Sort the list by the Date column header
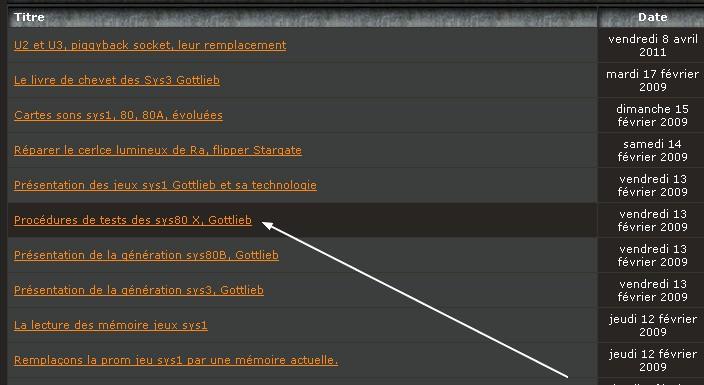This screenshot has height=385, width=704. point(652,17)
